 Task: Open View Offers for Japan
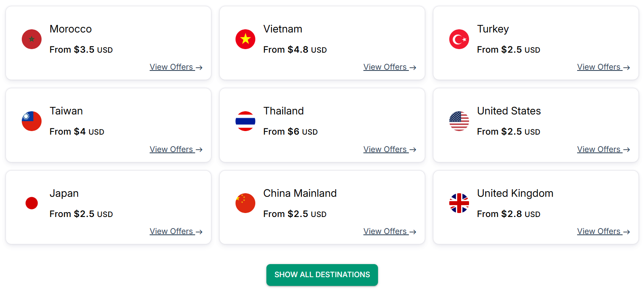point(176,232)
